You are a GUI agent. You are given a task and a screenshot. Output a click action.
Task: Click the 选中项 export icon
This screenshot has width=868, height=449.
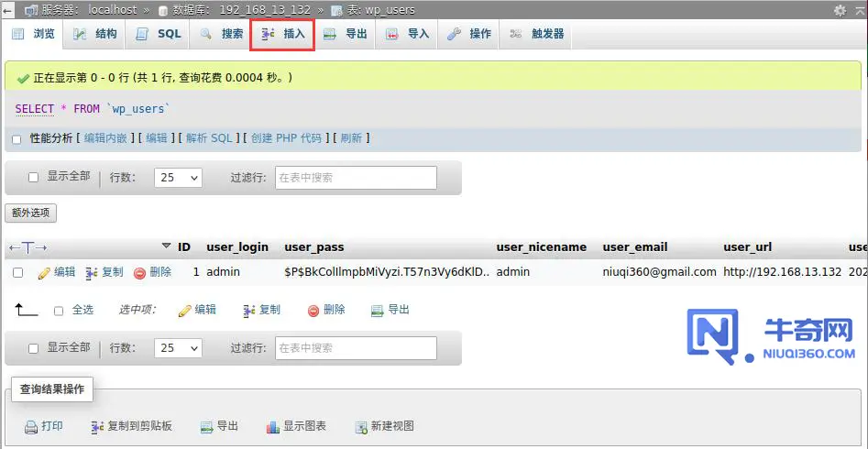click(378, 312)
